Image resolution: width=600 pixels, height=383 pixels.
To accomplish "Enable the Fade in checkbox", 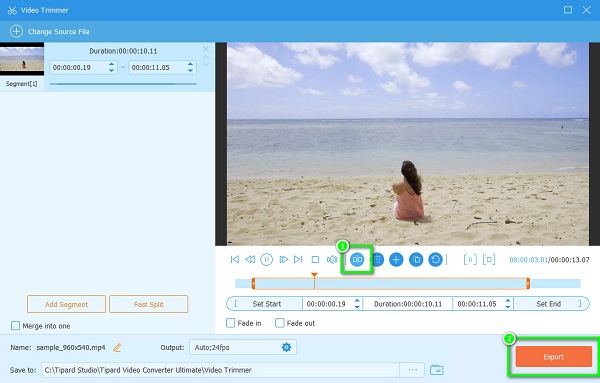I will point(231,323).
